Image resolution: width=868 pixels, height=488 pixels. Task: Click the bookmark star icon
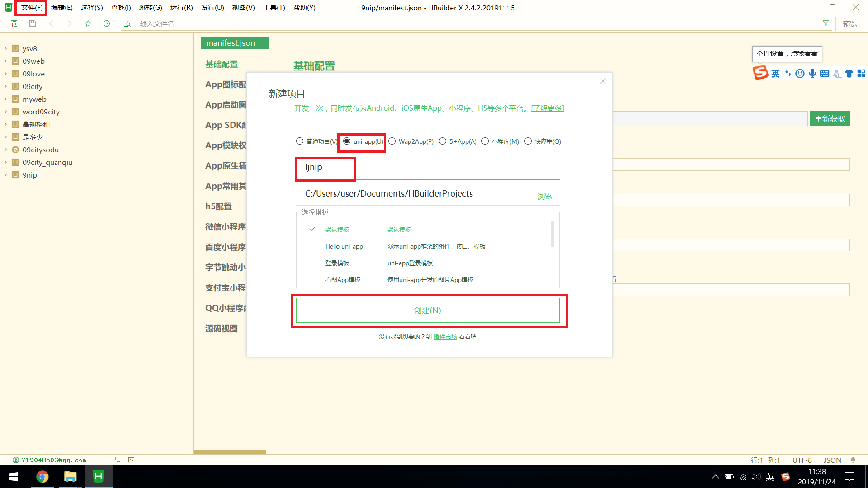(x=88, y=23)
